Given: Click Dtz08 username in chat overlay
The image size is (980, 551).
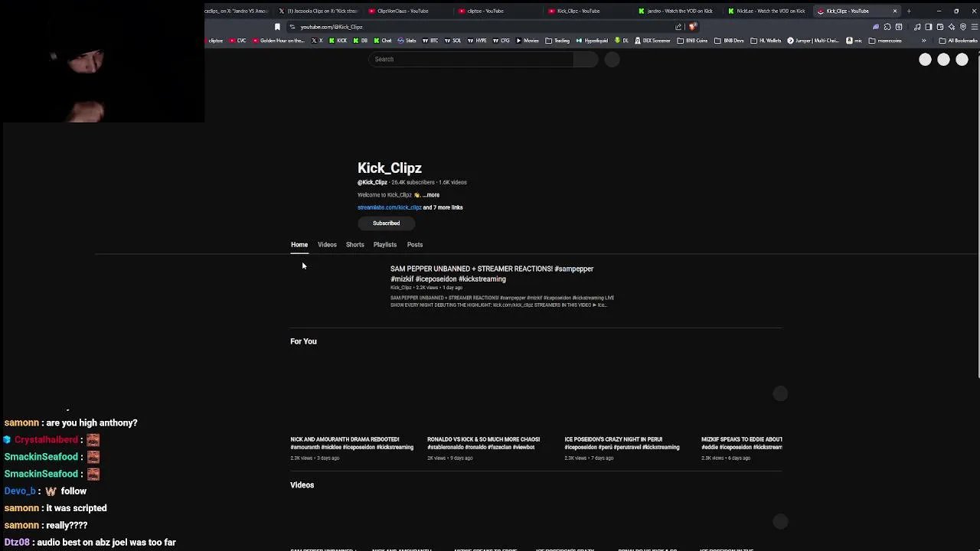Looking at the screenshot, I should [x=17, y=543].
